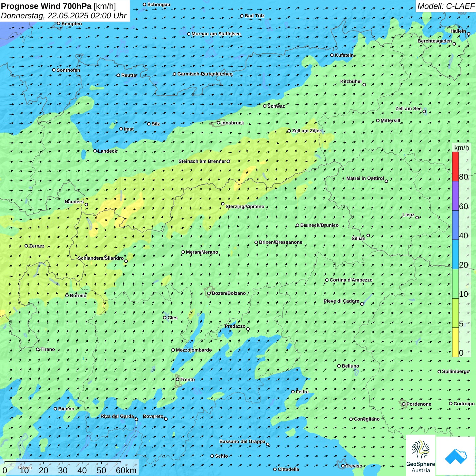
Task: Select the Innsbruck city marker
Action: (x=219, y=123)
